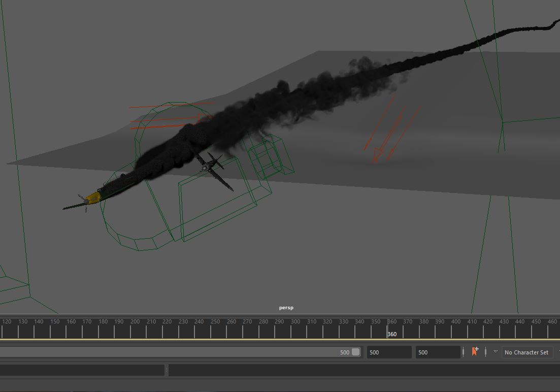Screen dimensions: 560x392
Task: Click the playback range end field showing 500
Action: 389,352
